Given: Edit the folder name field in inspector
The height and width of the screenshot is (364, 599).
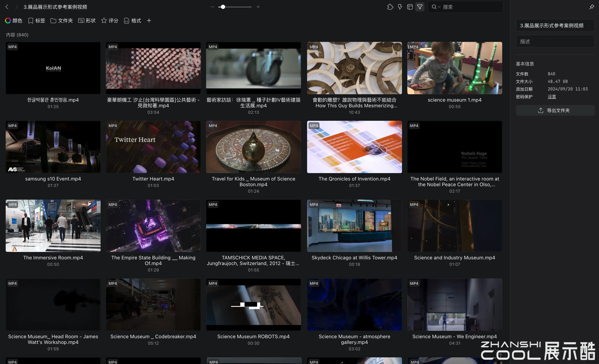Looking at the screenshot, I should point(555,25).
